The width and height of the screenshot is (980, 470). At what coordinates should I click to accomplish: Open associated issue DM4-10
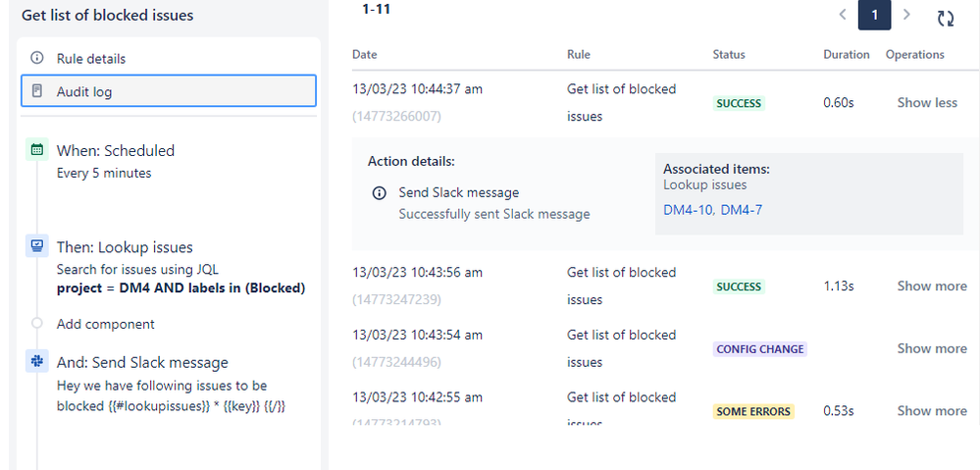(688, 210)
